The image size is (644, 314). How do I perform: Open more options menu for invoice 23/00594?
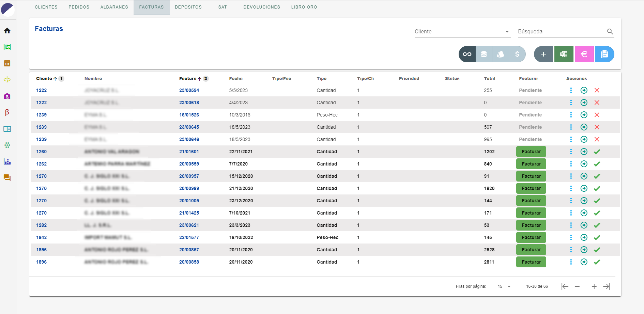click(571, 90)
